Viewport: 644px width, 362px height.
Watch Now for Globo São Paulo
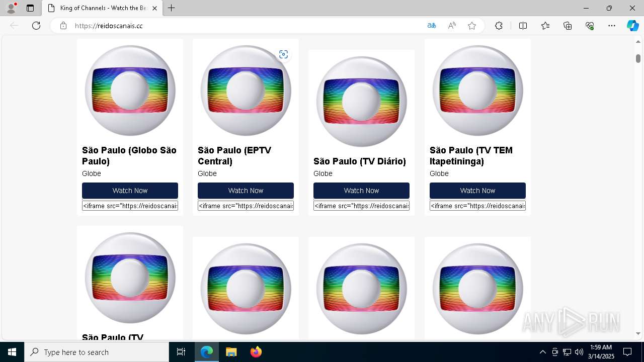pos(130,191)
